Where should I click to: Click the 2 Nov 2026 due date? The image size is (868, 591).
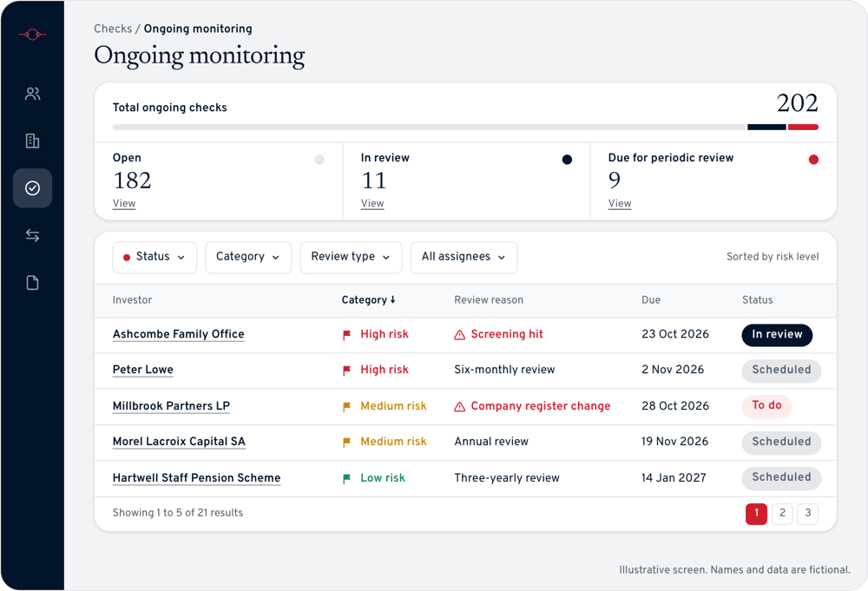[x=673, y=370]
